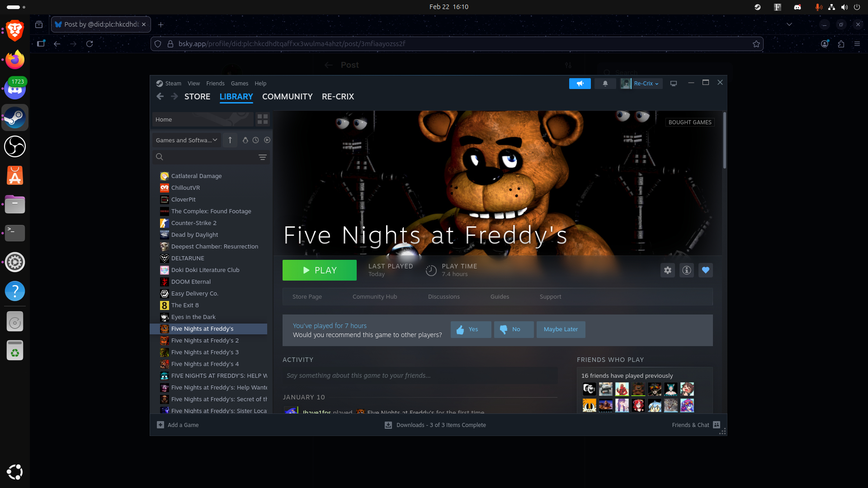Toggle the ready-to-play filter icon

[x=267, y=140]
